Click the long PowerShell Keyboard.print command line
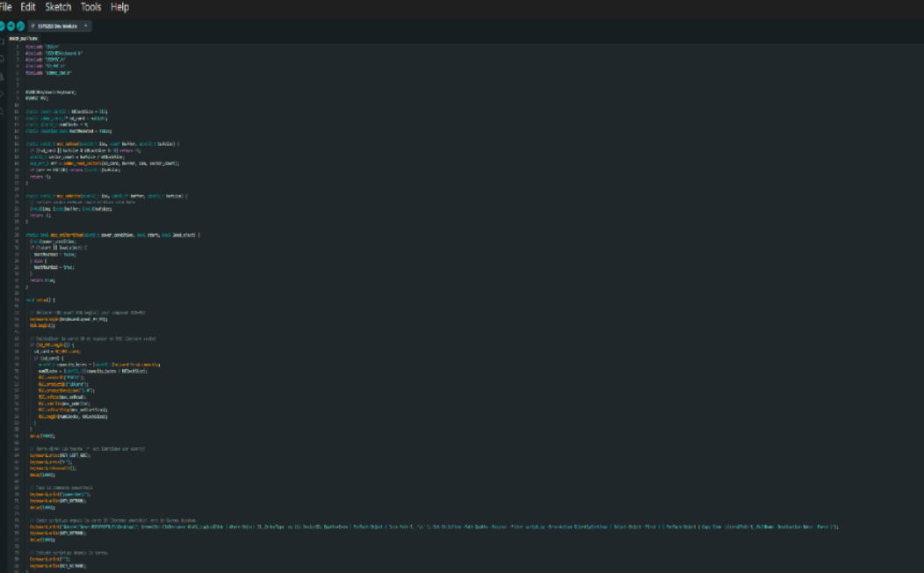The width and height of the screenshot is (924, 573). [434, 527]
